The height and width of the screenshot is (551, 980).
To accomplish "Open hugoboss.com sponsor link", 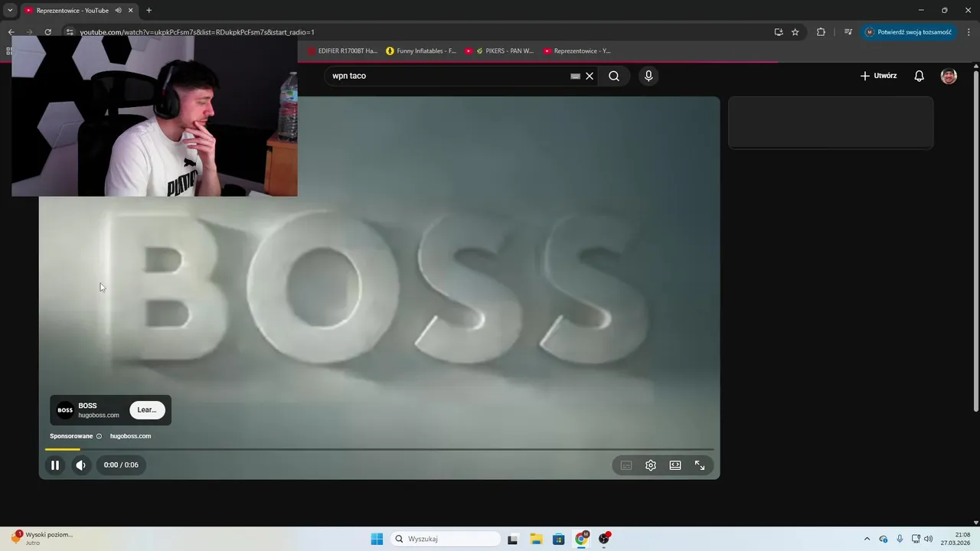I will click(x=130, y=436).
